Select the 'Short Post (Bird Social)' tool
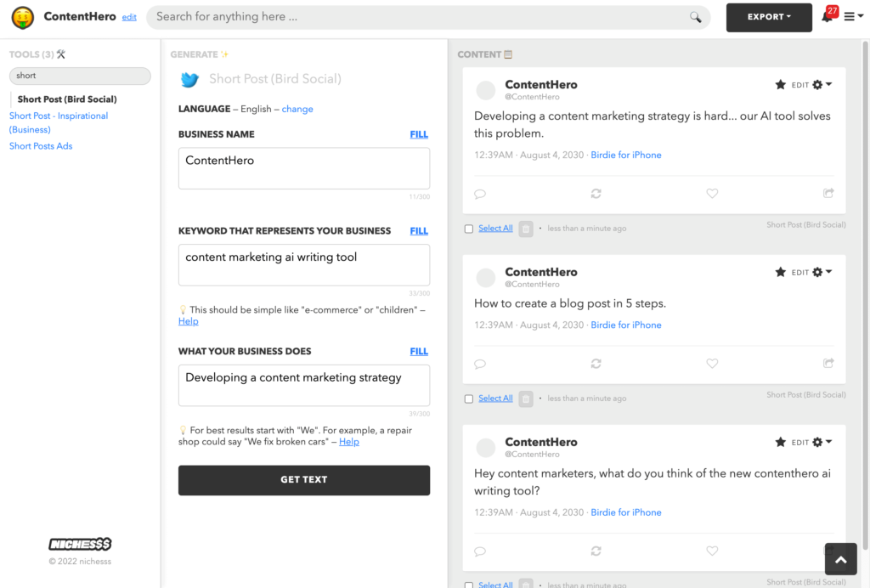 67,99
